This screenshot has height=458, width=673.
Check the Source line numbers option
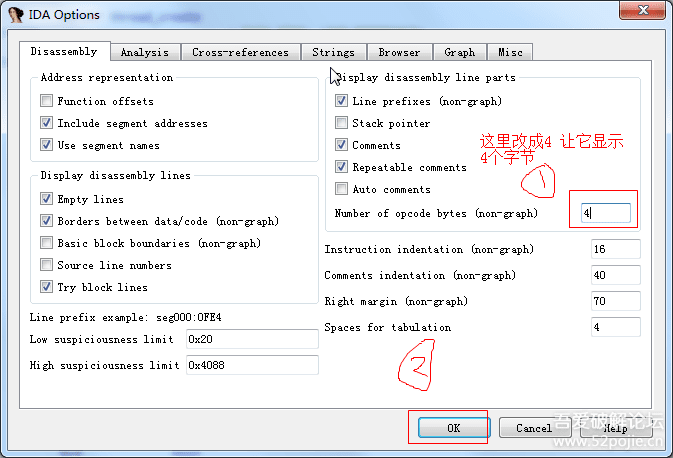(46, 264)
